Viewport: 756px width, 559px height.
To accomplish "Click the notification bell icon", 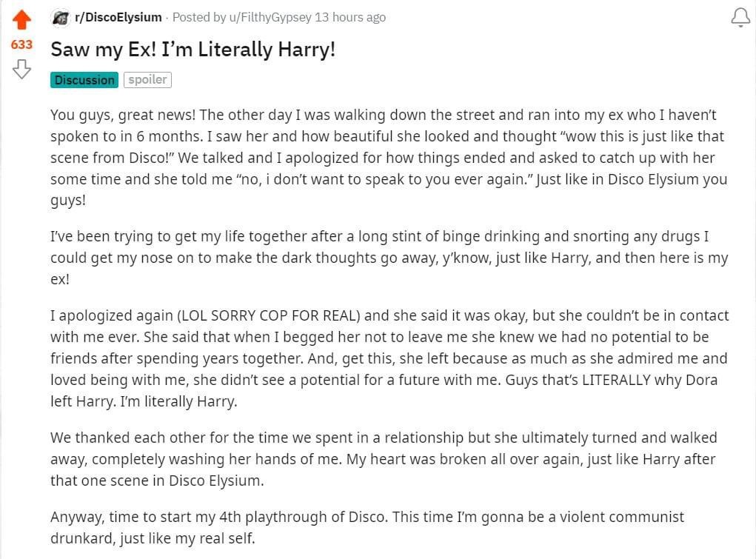I will click(x=740, y=18).
